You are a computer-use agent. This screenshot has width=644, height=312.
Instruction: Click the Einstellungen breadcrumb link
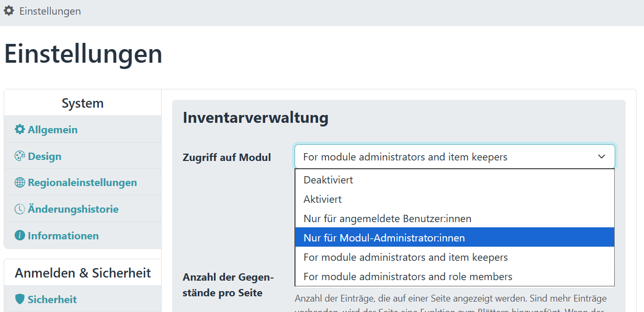(50, 10)
